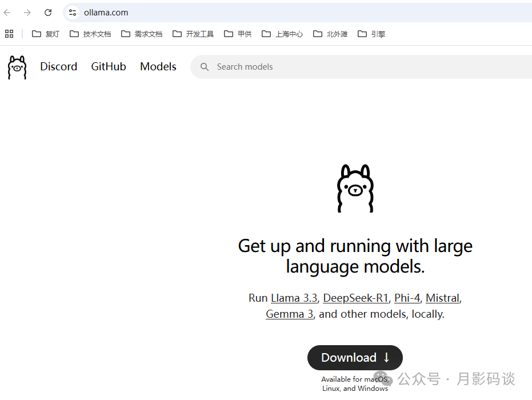This screenshot has height=400, width=532.
Task: Click the large llama illustration in the hero
Action: [355, 189]
